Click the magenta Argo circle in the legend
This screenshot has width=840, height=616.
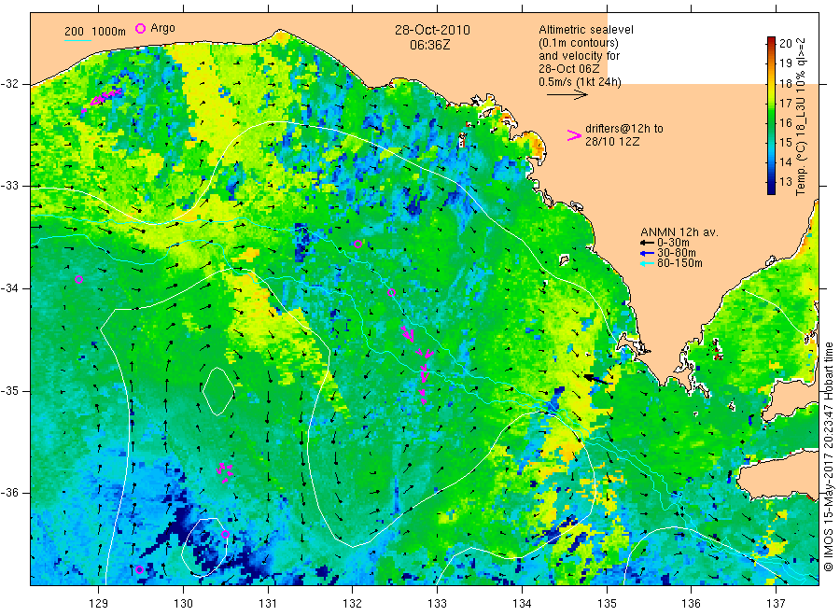click(x=140, y=28)
